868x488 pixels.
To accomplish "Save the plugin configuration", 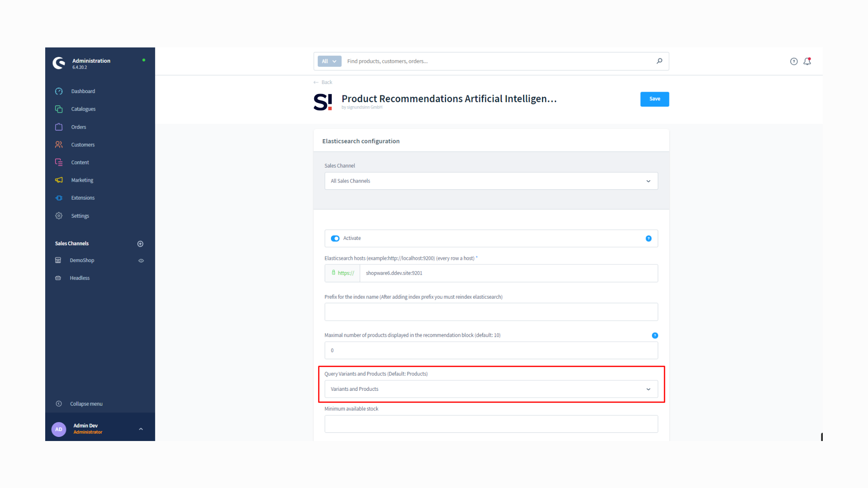I will (654, 99).
